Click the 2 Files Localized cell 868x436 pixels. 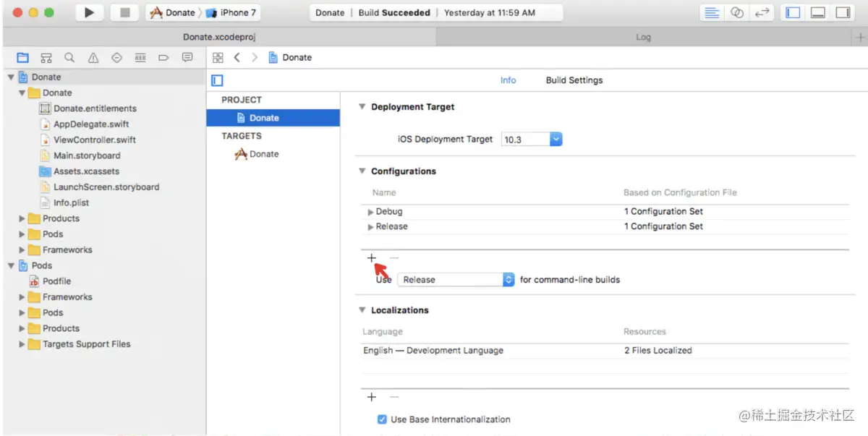point(658,351)
